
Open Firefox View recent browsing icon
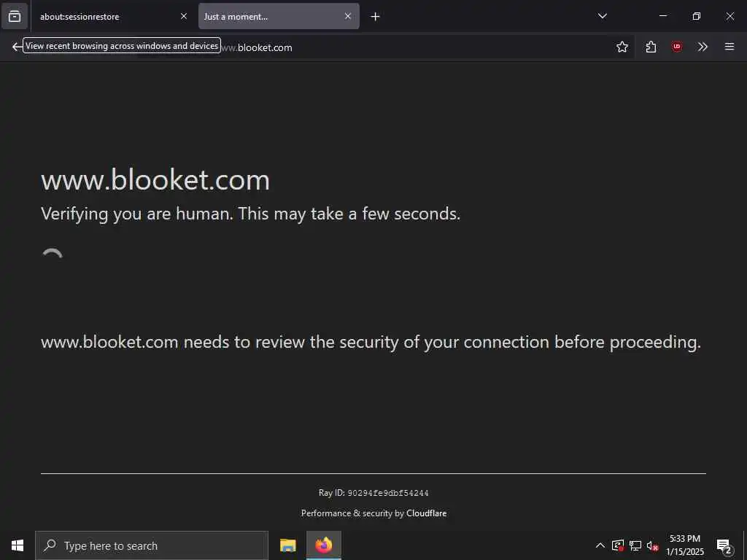[x=15, y=16]
